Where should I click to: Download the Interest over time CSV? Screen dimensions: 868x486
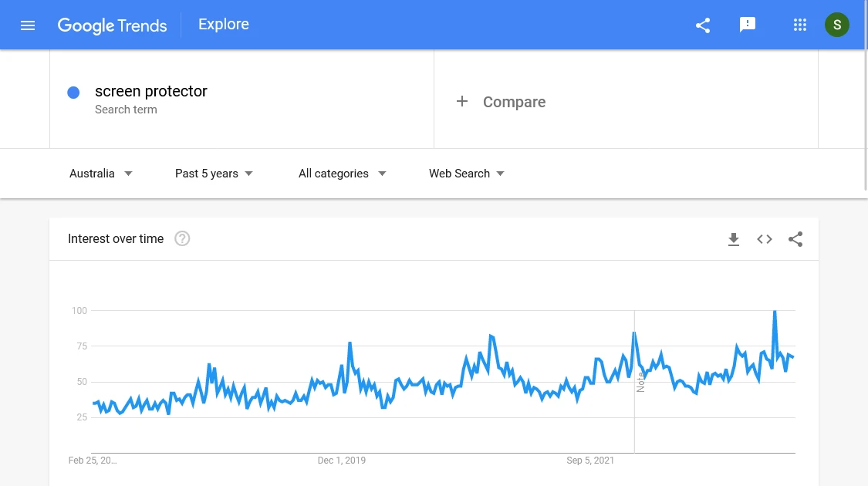tap(734, 239)
